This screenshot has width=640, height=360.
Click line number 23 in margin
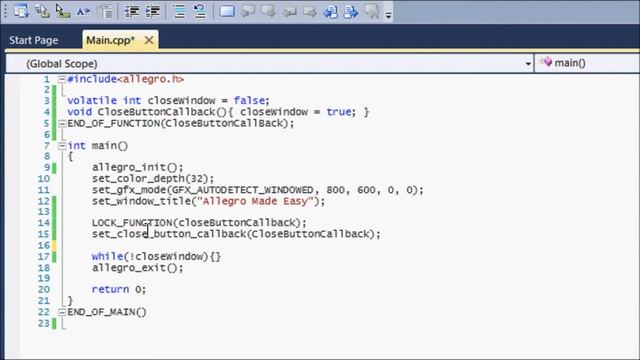(x=44, y=323)
